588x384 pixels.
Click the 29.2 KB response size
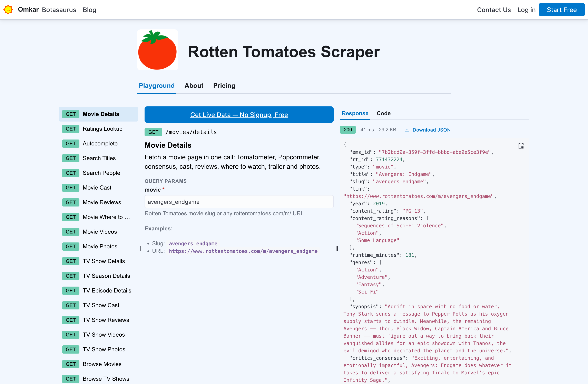tap(387, 130)
